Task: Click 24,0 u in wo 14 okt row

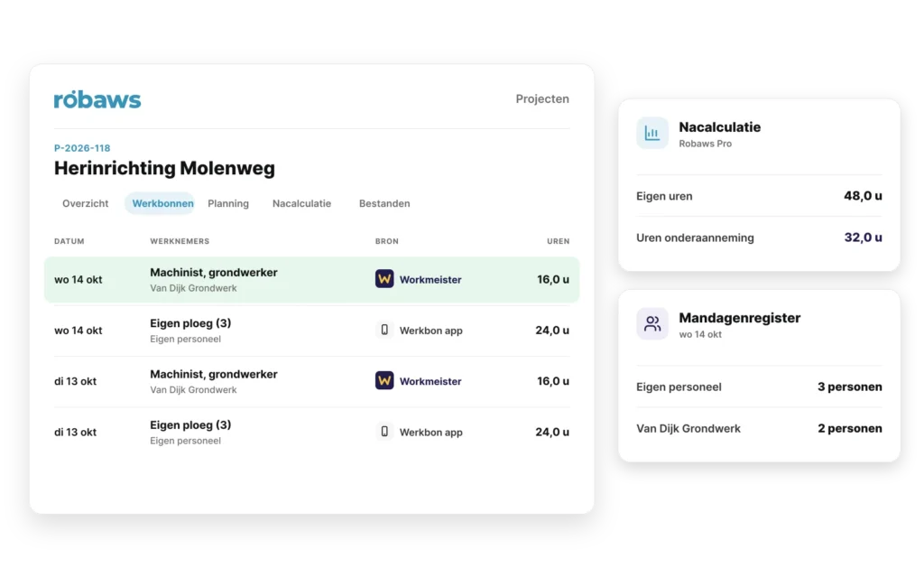Action: (552, 331)
